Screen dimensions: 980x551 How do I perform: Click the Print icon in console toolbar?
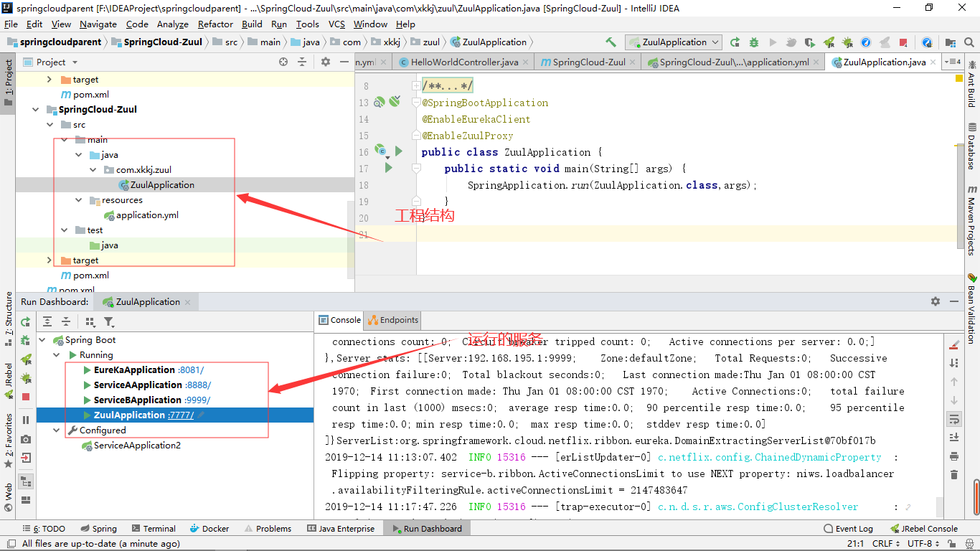click(953, 456)
